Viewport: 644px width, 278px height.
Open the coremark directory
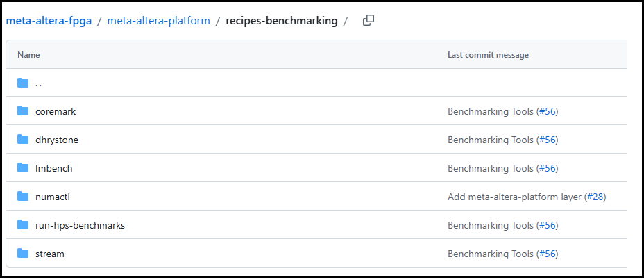coord(56,111)
